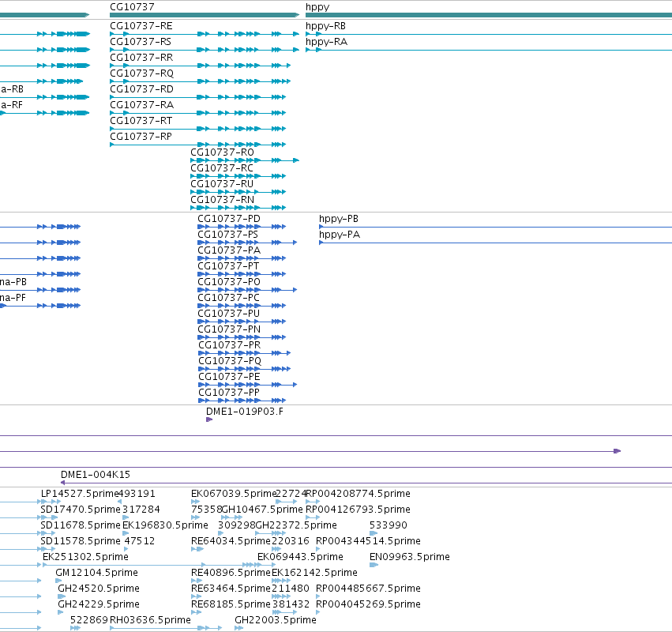Select the CG10737-PR protein label
Viewport: 672px width, 632px height.
[229, 345]
